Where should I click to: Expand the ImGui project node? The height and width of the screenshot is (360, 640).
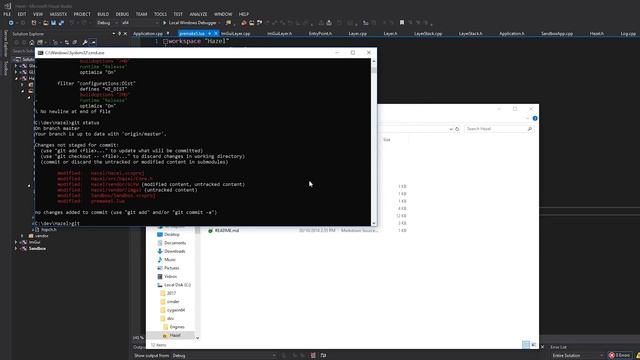click(16, 242)
